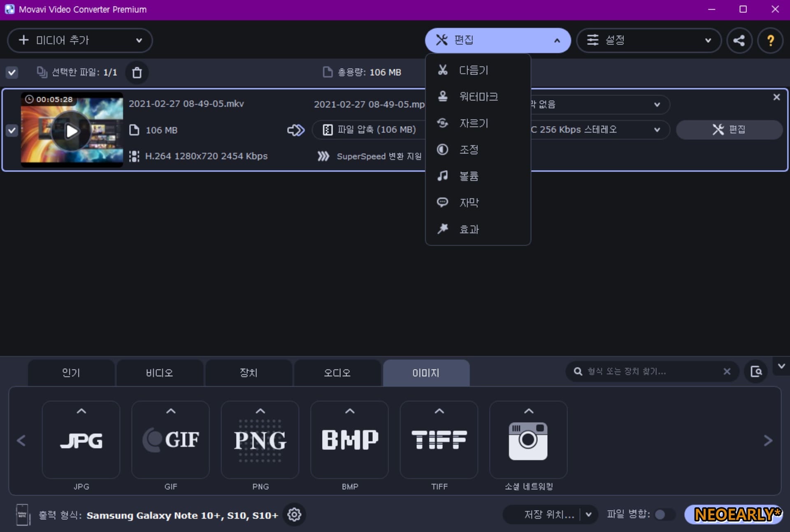The width and height of the screenshot is (790, 532).
Task: Play the video thumbnail preview
Action: click(x=72, y=131)
